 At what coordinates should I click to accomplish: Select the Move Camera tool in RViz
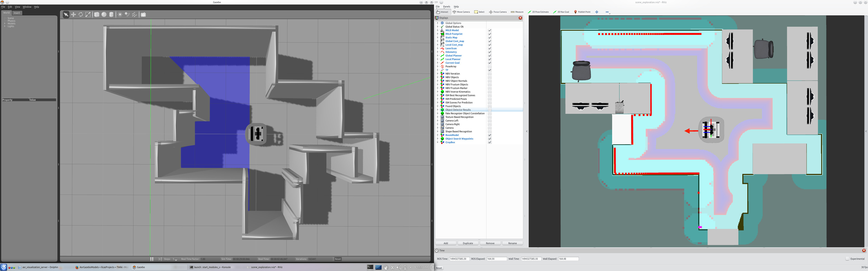coord(461,12)
